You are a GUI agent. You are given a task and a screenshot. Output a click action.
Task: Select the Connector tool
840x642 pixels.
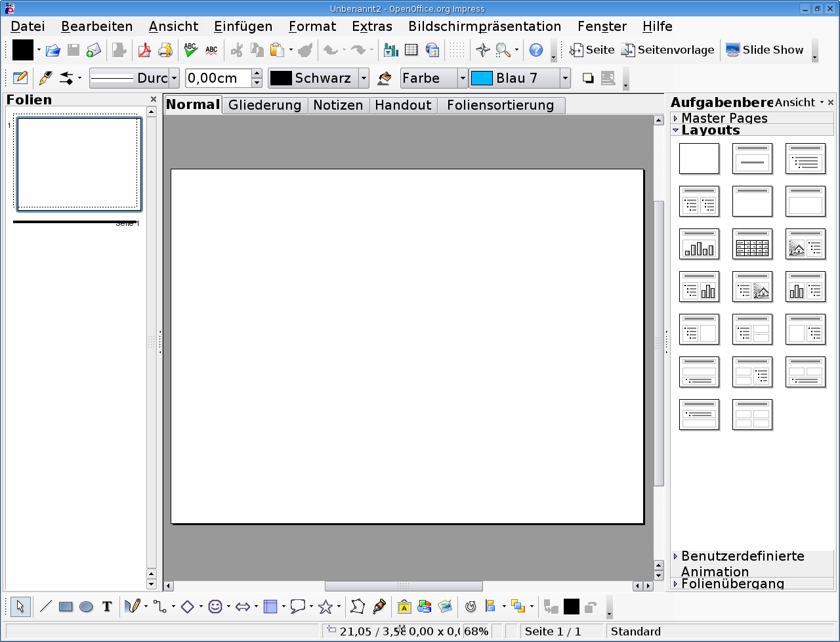tap(159, 607)
